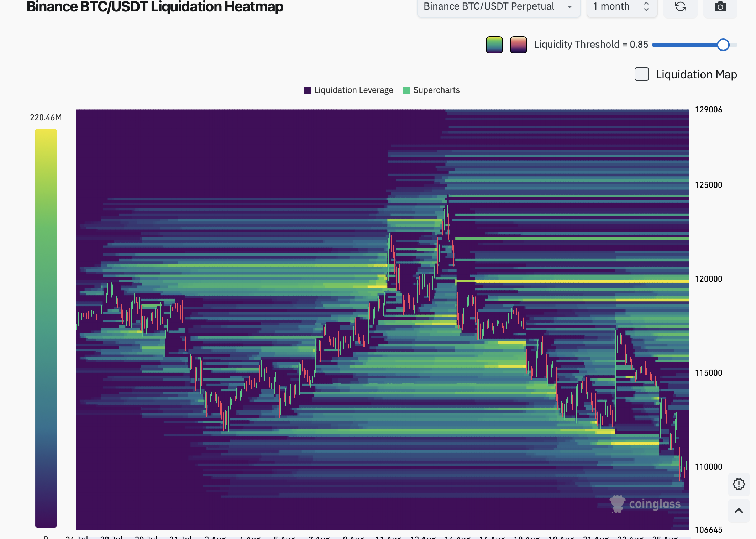This screenshot has height=539, width=756.
Task: Select the green-yellow color scheme swatch
Action: coord(494,45)
